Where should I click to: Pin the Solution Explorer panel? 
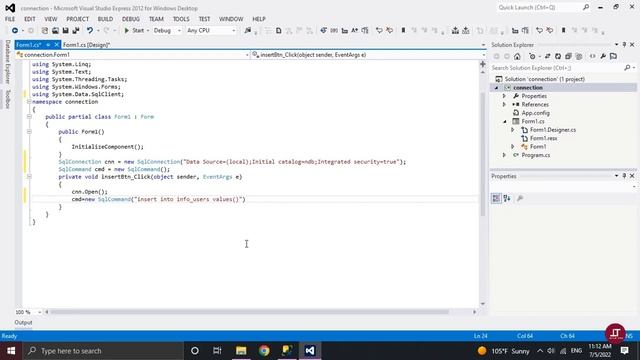click(x=624, y=44)
